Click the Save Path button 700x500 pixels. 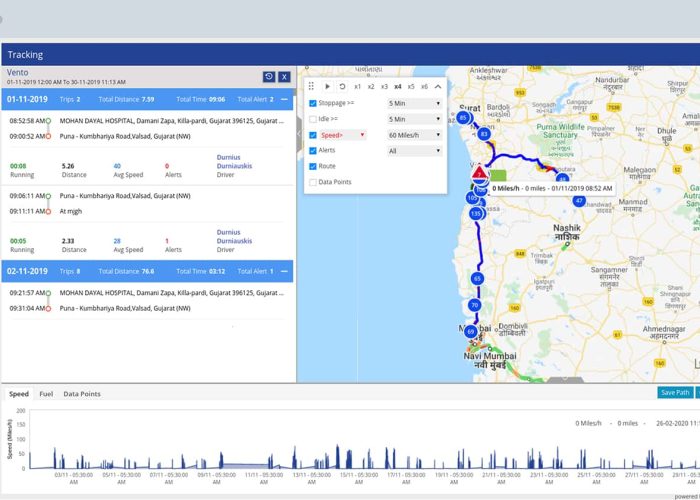coord(675,393)
